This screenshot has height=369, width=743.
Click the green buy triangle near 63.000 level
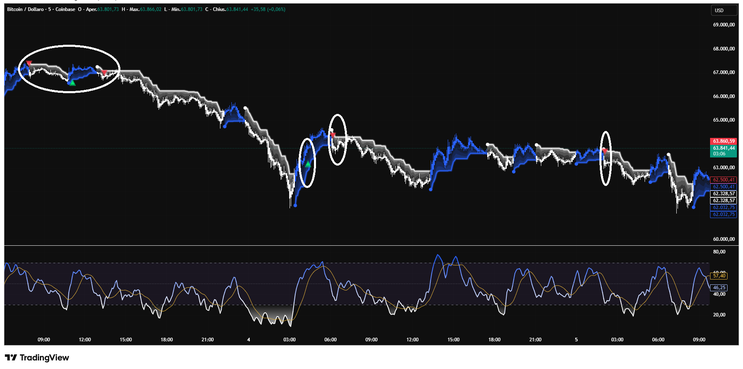click(x=308, y=164)
